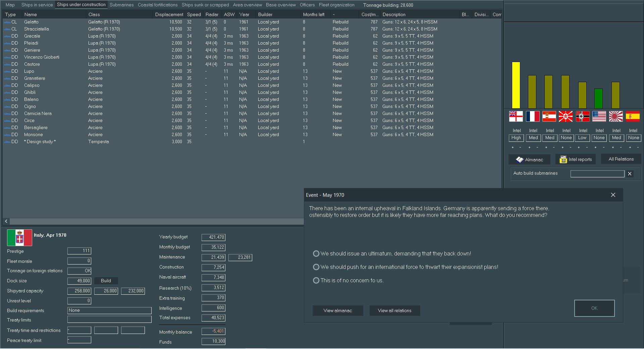Confirm the event dialog with OK
This screenshot has height=349, width=644.
594,308
